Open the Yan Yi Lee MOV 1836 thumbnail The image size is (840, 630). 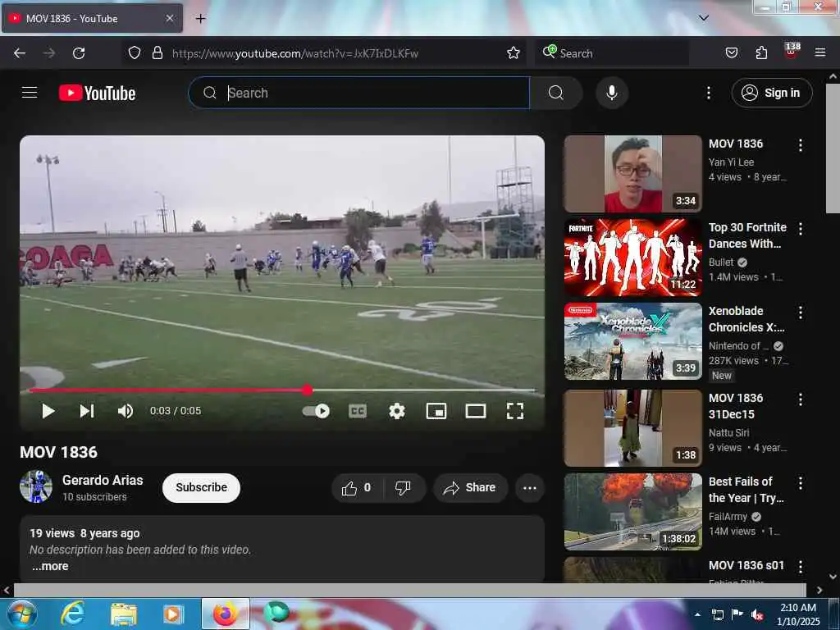(x=632, y=174)
